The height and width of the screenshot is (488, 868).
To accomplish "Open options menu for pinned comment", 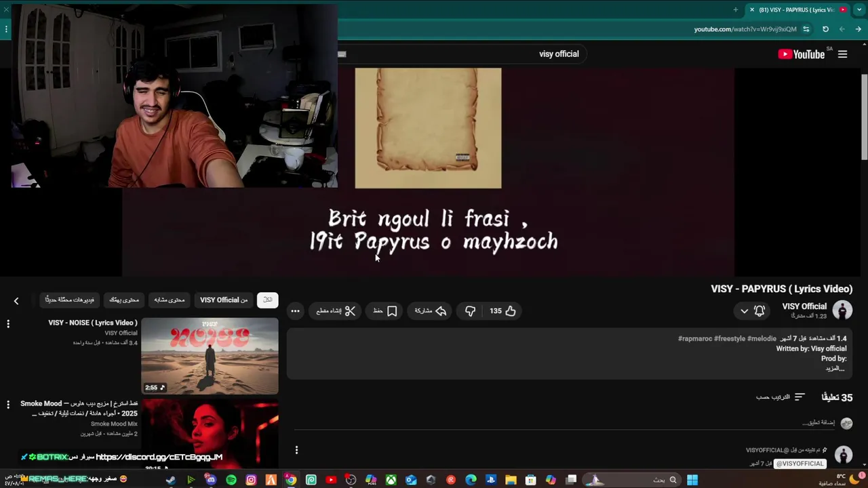I will 296,450.
